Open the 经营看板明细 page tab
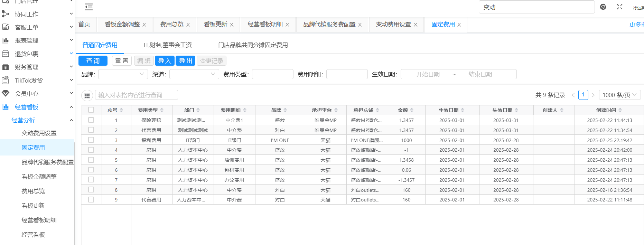Viewport: 644px width, 245px height. (x=265, y=25)
